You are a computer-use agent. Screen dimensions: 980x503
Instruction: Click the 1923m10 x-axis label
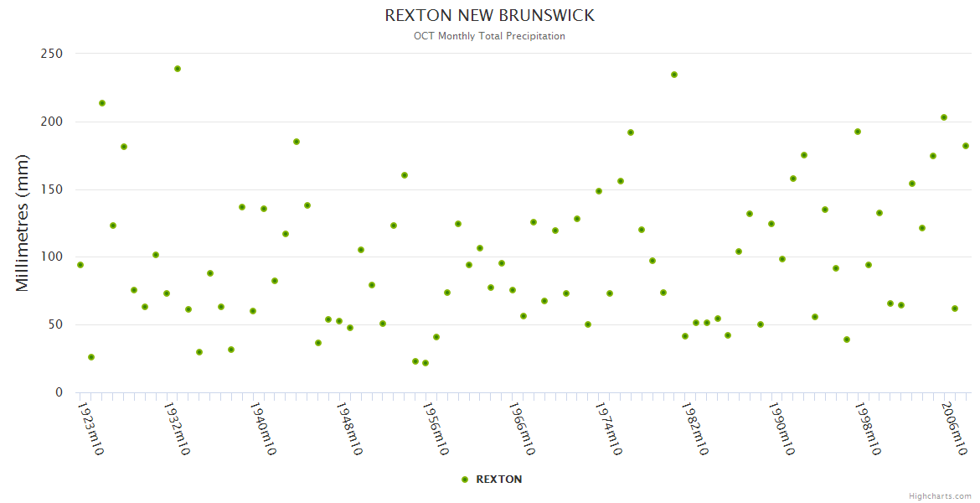tap(90, 429)
